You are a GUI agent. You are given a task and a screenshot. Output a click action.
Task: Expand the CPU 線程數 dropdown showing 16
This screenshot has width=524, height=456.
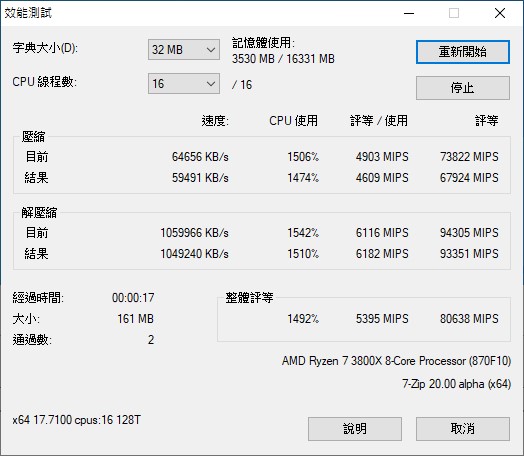click(184, 84)
